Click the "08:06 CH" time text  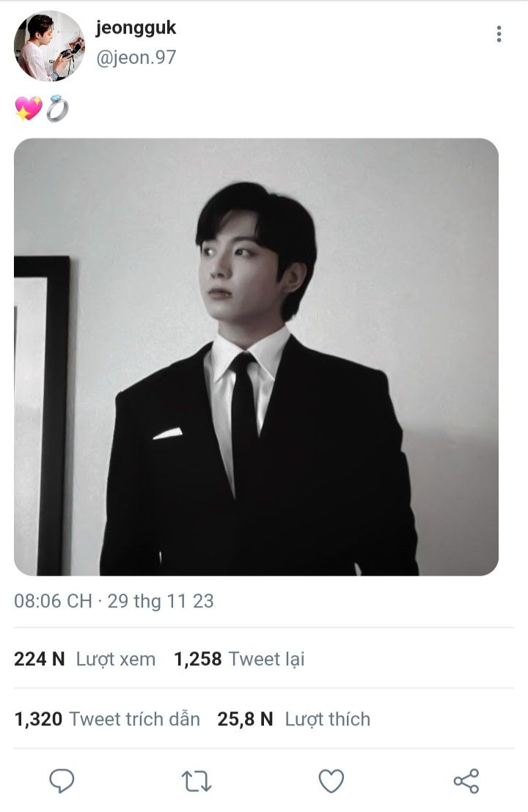pos(53,601)
